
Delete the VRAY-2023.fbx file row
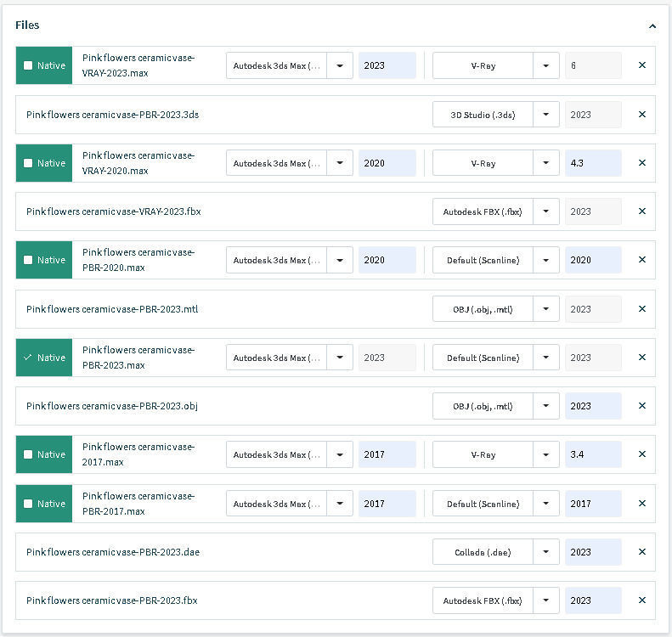tap(641, 211)
